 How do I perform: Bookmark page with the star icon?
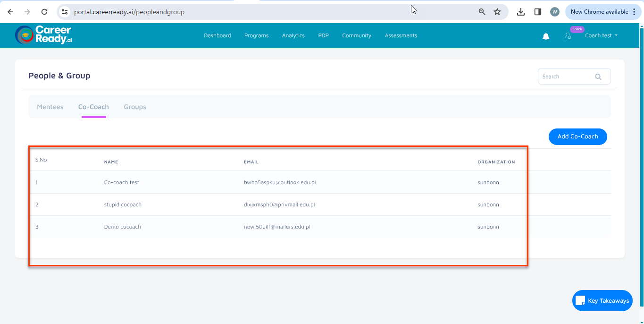tap(497, 12)
